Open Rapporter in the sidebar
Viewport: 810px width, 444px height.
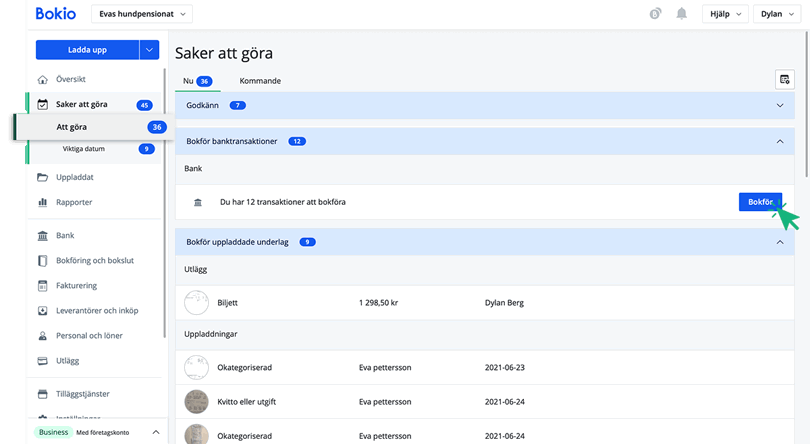(x=74, y=202)
